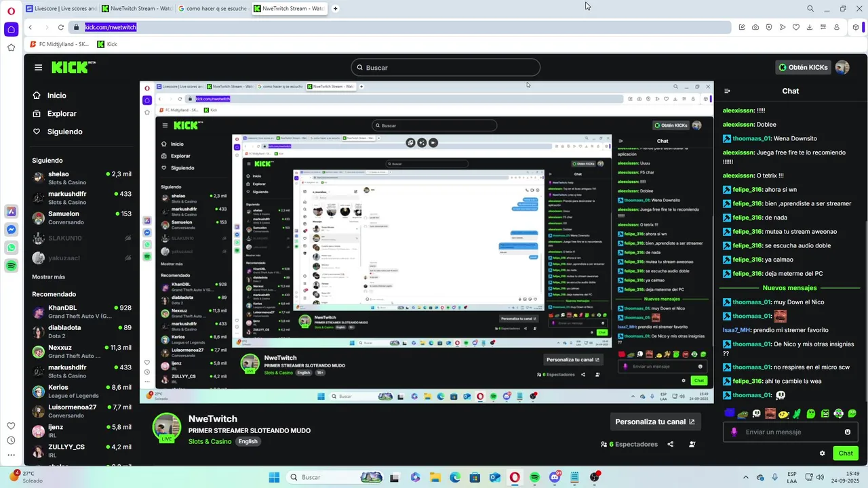Click the share icon below stream

[670, 445]
